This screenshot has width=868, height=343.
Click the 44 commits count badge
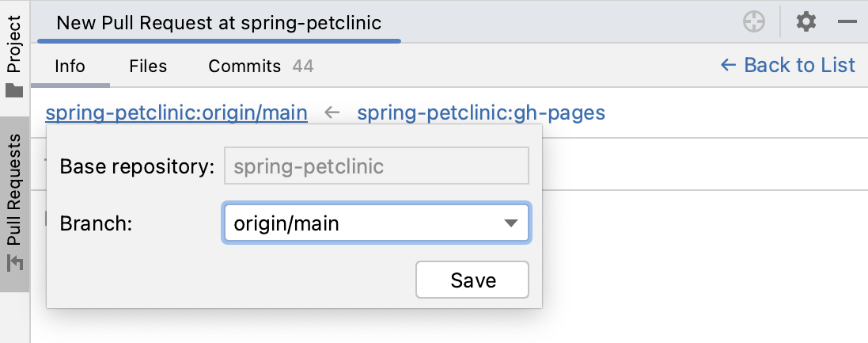click(x=303, y=66)
